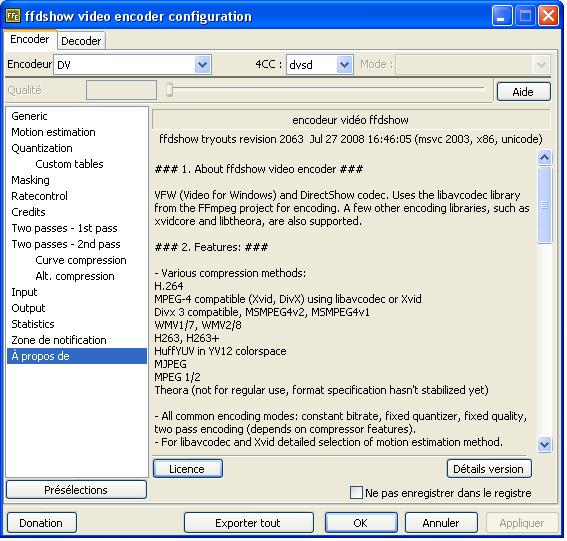The image size is (567, 541).
Task: Click the Détails version button
Action: (x=489, y=469)
